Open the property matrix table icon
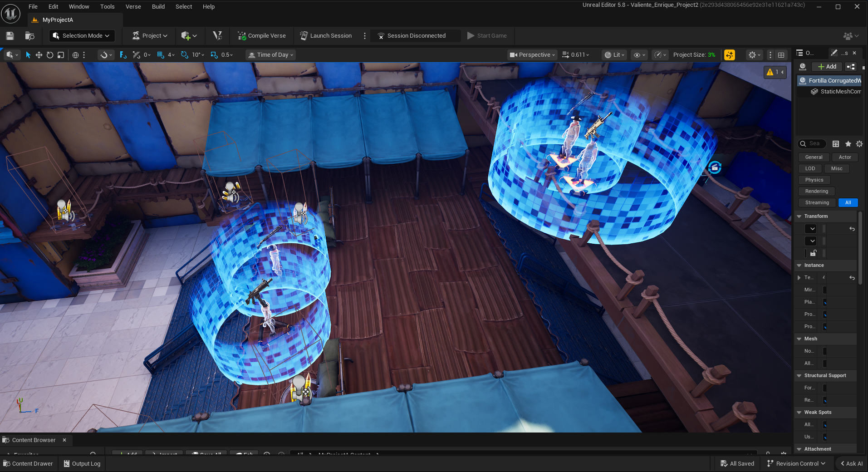The image size is (868, 472). pos(836,144)
